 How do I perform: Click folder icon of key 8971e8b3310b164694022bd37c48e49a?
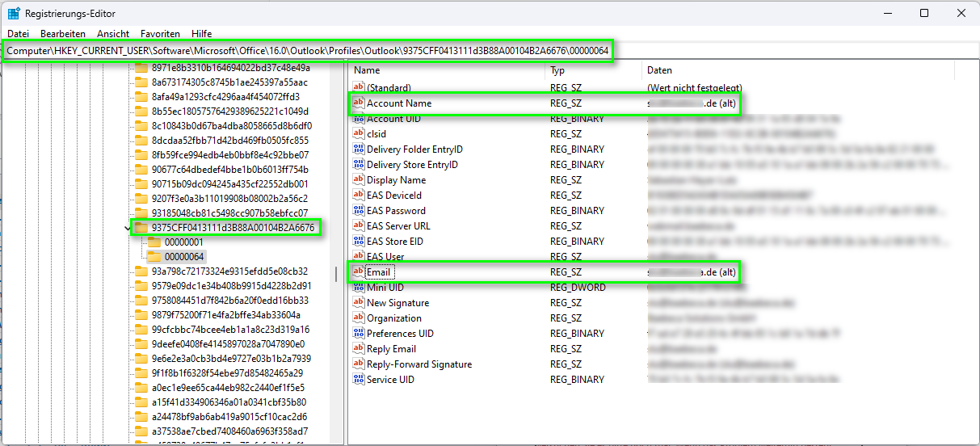tap(141, 68)
